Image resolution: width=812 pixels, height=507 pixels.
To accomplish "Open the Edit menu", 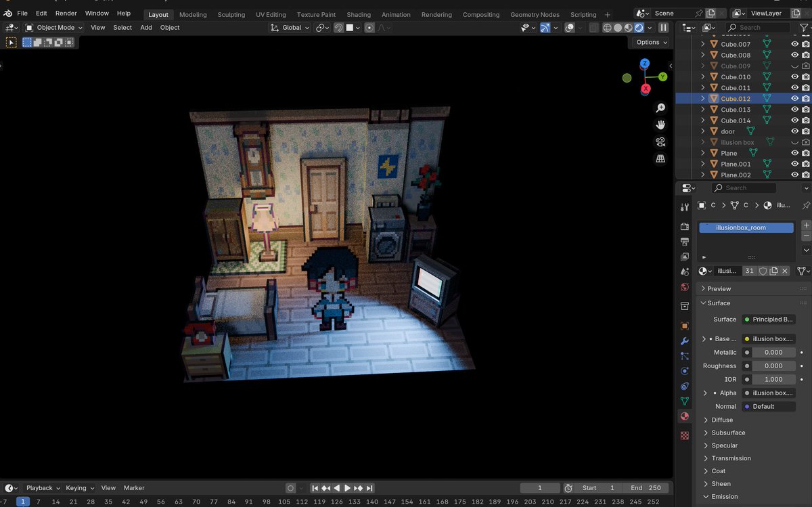I will (41, 12).
